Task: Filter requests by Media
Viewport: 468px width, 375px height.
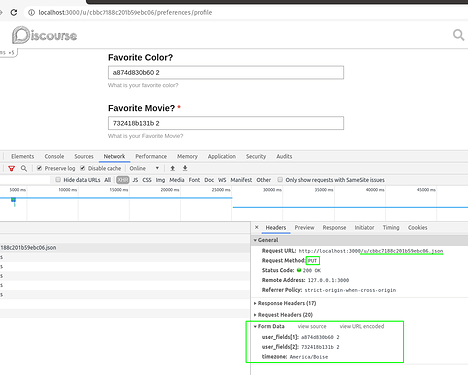Action: [x=177, y=180]
